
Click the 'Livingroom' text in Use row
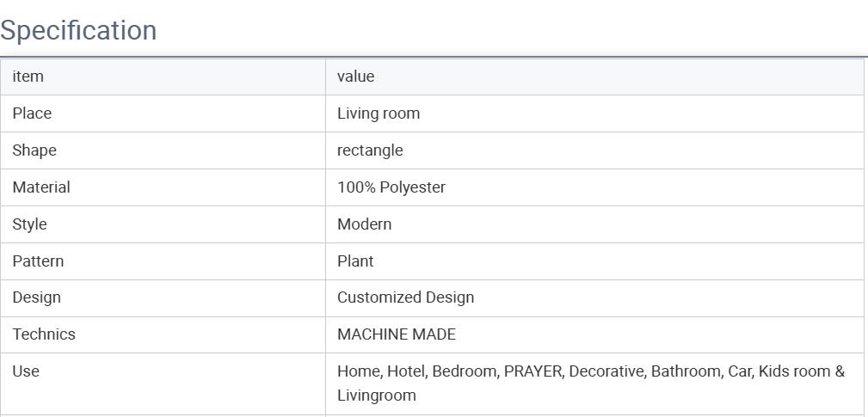377,396
